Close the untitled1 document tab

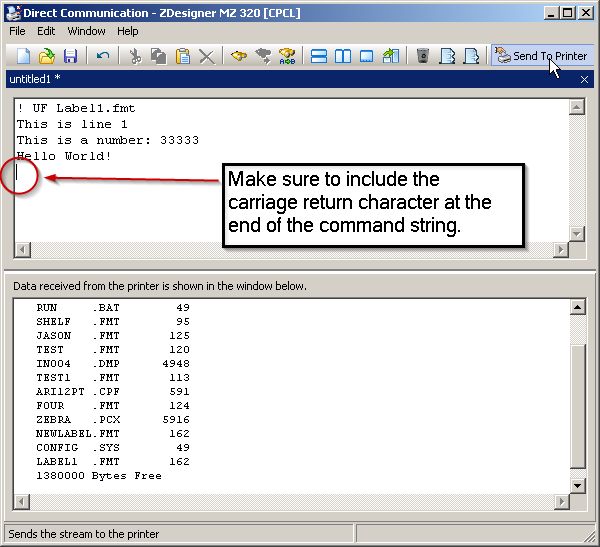click(584, 78)
